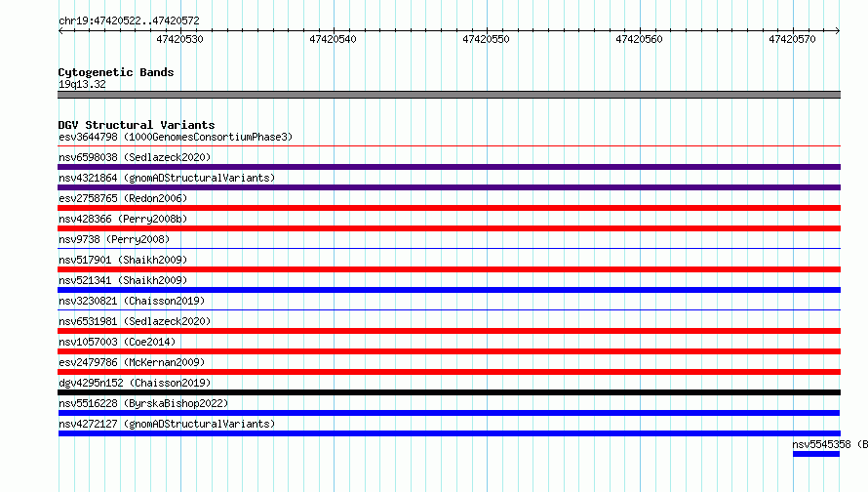The height and width of the screenshot is (492, 868).
Task: Click the red nsv6531981 variant bar
Action: [x=449, y=331]
